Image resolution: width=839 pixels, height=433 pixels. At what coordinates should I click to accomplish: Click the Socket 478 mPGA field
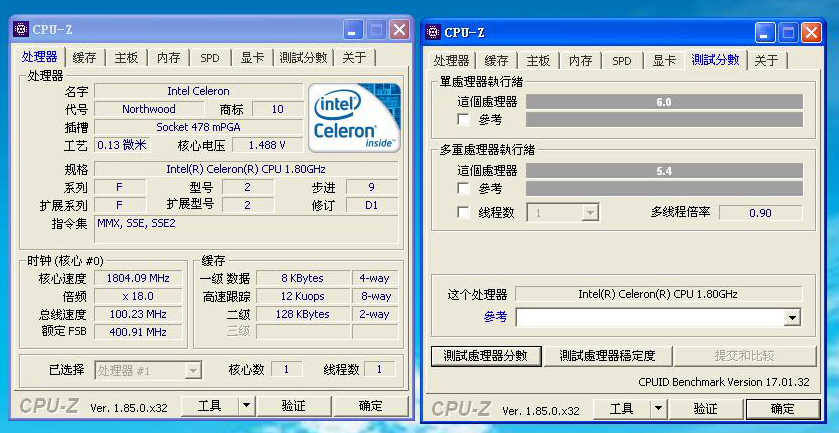coord(198,127)
